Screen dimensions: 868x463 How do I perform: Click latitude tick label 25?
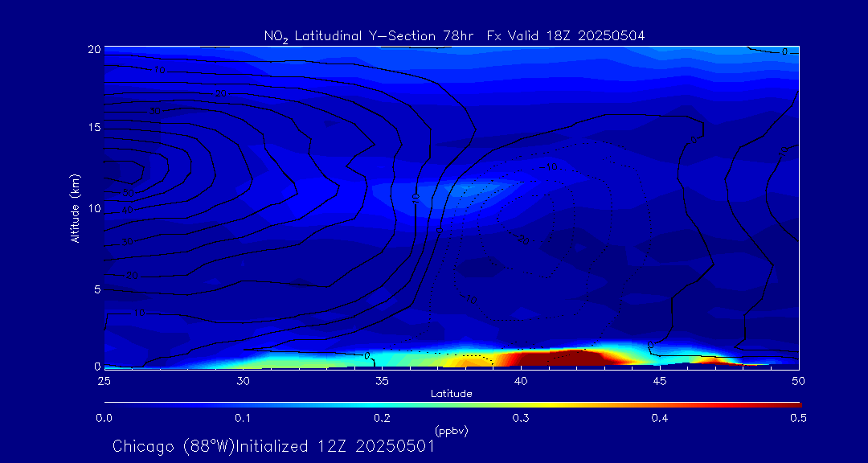(104, 380)
